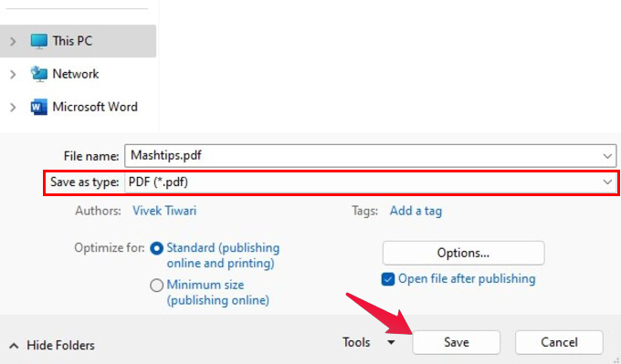Click the This PC monitor icon
This screenshot has height=364, width=621.
point(38,41)
